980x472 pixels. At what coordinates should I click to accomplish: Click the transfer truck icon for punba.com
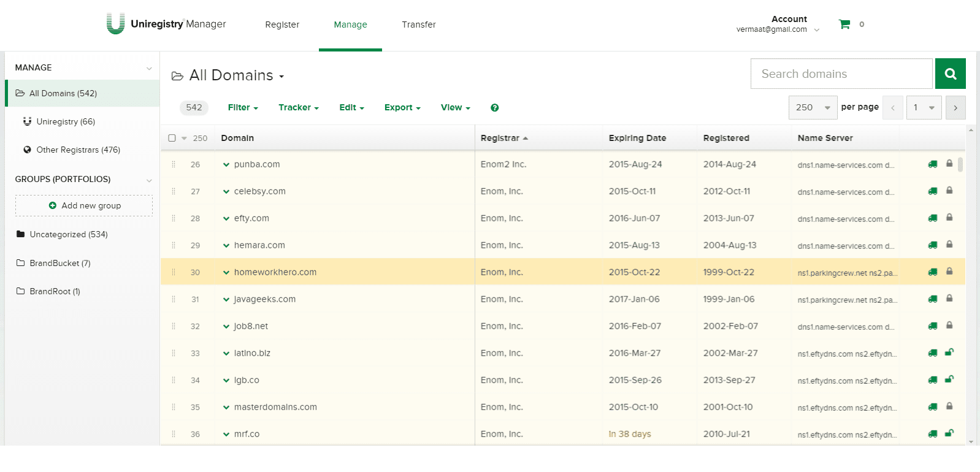point(932,164)
